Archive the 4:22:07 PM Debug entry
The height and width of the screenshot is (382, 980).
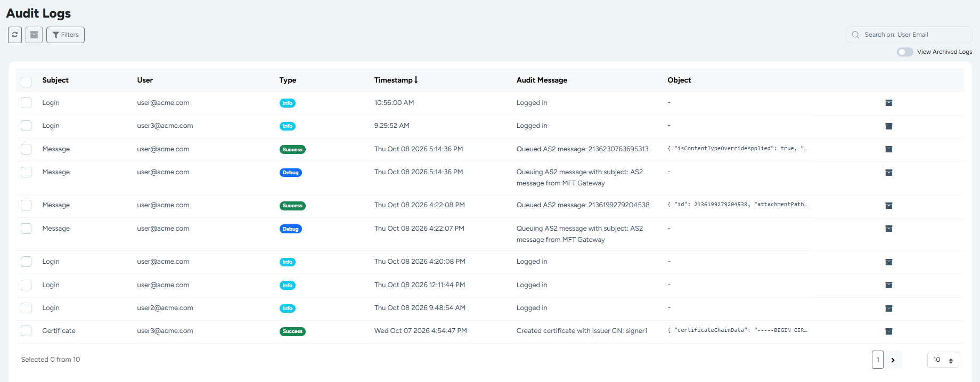point(889,229)
